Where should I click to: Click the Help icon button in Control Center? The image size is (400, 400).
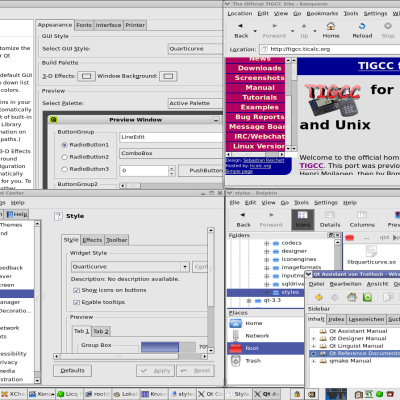click(17, 214)
